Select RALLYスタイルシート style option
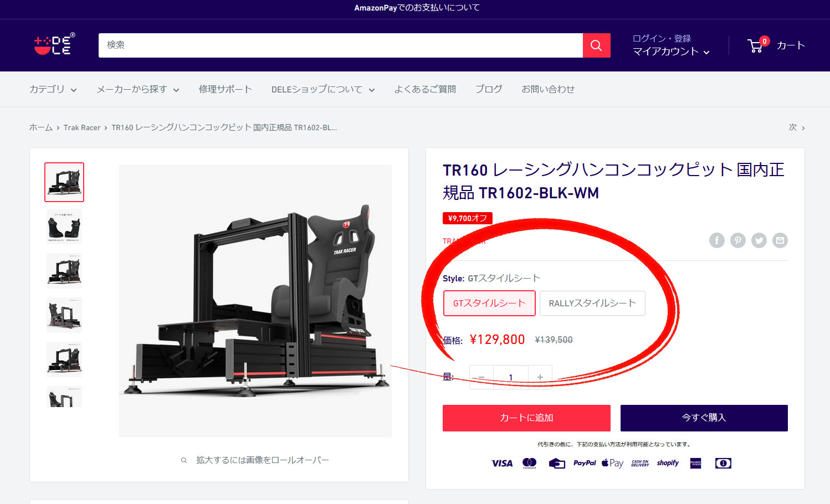 click(592, 304)
